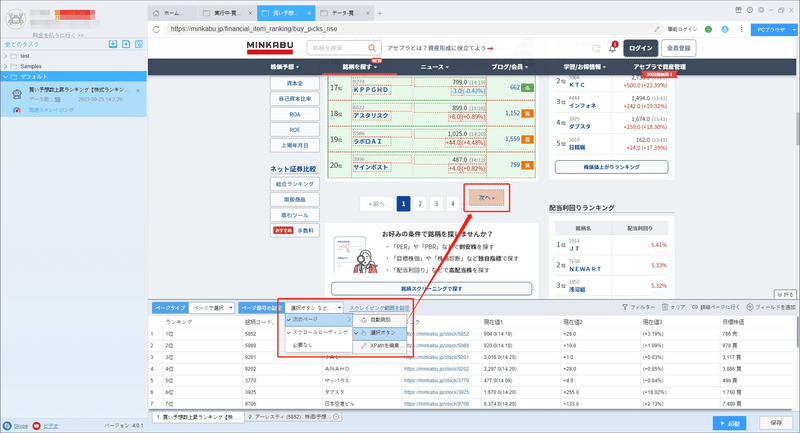Close the データ tab
The image size is (800, 433).
pyautogui.click(x=368, y=13)
